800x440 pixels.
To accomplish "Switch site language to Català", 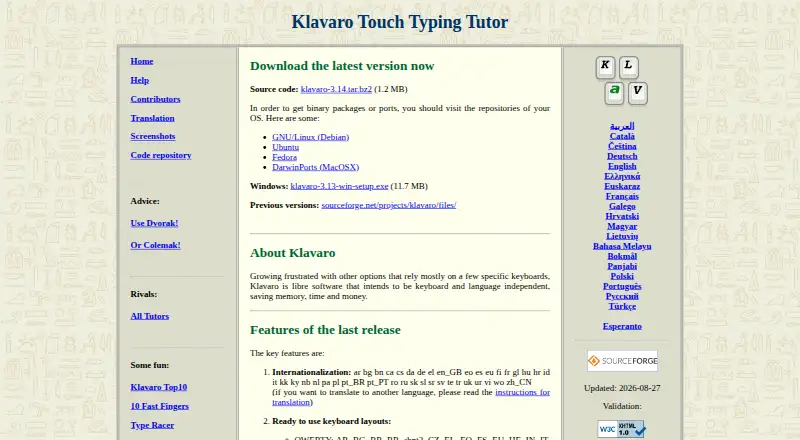I will point(622,136).
